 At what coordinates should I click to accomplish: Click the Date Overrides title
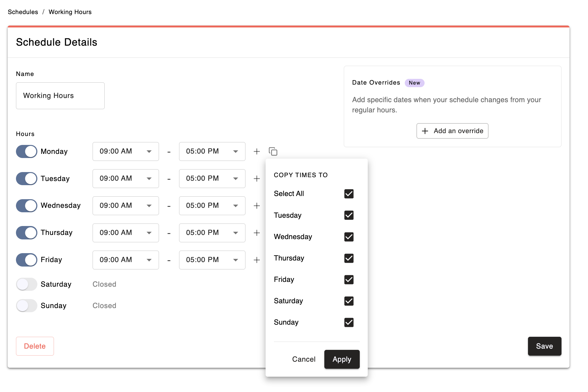[x=376, y=83]
